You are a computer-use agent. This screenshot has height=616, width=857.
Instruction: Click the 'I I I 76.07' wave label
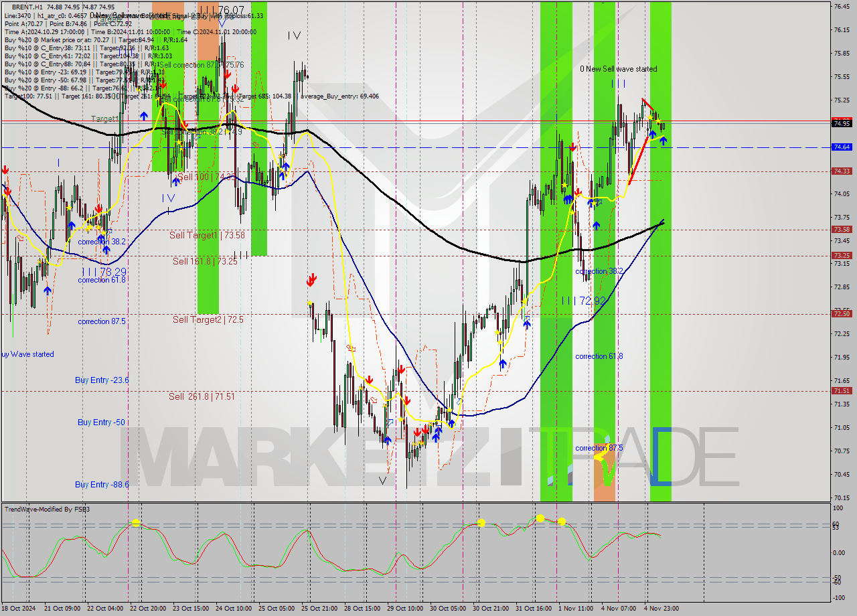(x=223, y=10)
